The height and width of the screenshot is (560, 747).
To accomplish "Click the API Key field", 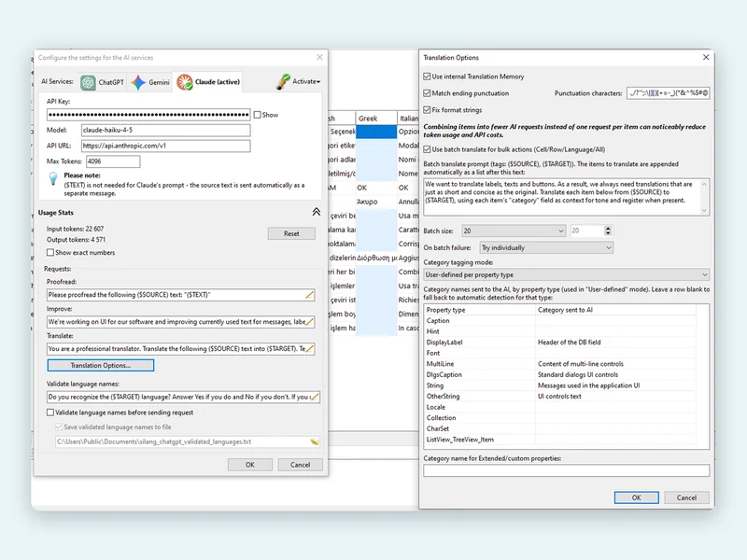I will (148, 115).
